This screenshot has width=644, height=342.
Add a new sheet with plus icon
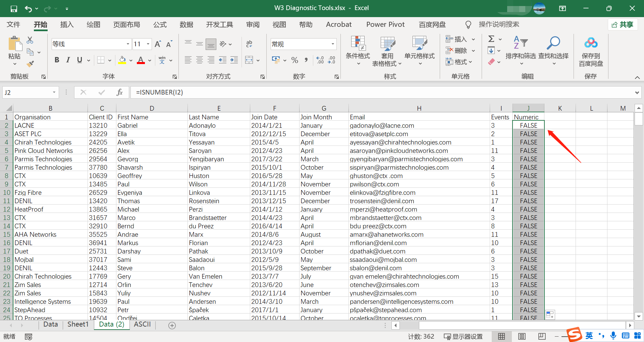pyautogui.click(x=172, y=325)
